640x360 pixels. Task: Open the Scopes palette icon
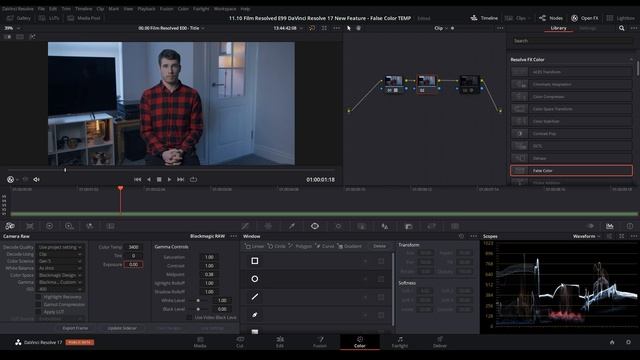[610, 226]
